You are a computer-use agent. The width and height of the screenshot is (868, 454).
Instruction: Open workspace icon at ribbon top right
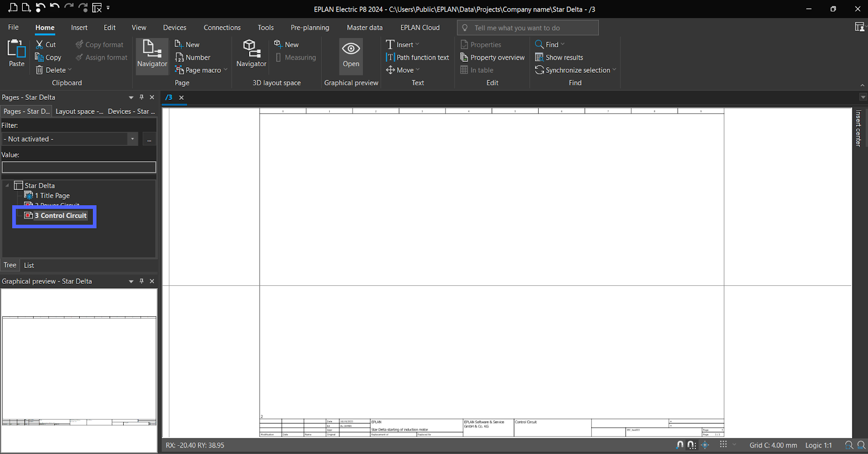click(x=859, y=27)
